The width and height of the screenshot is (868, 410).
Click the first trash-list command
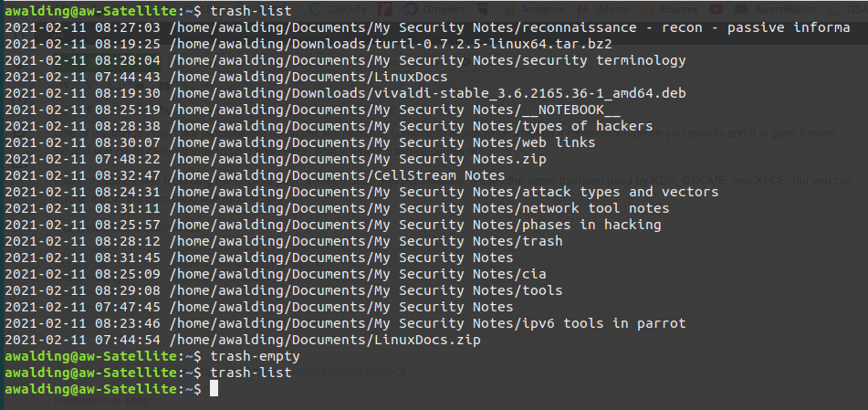(251, 11)
